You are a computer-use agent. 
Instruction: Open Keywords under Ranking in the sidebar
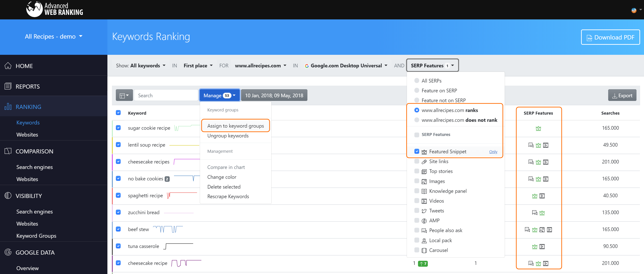tap(28, 122)
